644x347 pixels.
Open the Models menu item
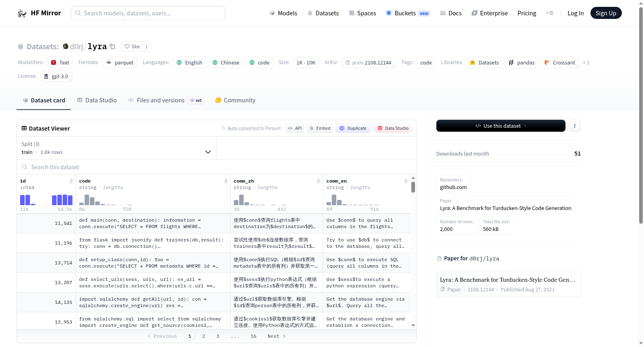pyautogui.click(x=283, y=13)
